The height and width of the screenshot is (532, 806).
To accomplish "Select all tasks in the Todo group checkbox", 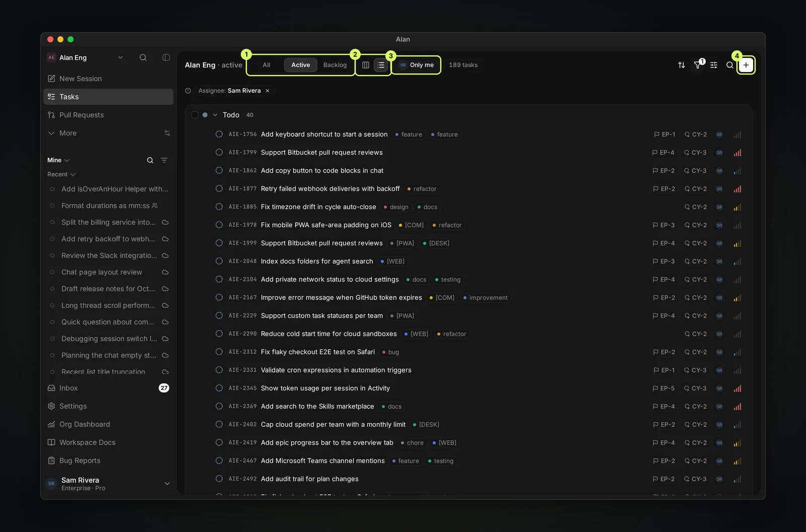I will (195, 115).
